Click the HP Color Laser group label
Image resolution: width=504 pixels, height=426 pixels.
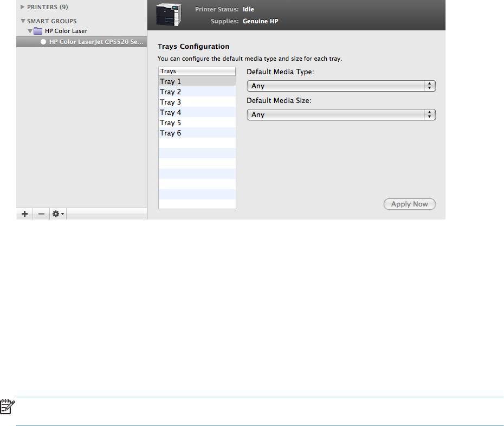pyautogui.click(x=66, y=31)
